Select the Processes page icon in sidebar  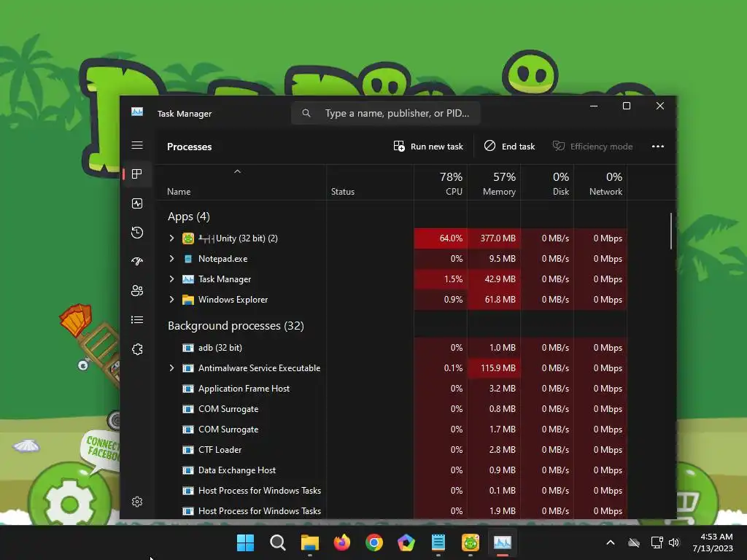(x=137, y=174)
